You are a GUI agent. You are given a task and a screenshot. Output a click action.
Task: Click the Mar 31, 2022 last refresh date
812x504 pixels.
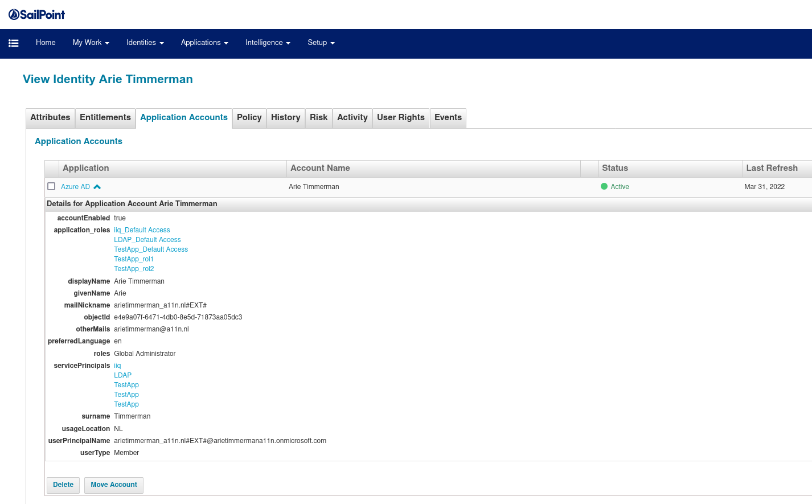[x=764, y=187]
